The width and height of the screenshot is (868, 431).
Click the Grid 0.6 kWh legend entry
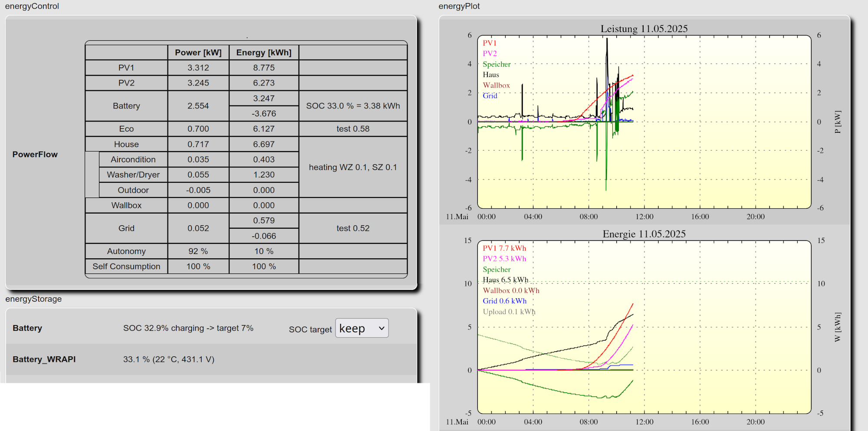(504, 301)
